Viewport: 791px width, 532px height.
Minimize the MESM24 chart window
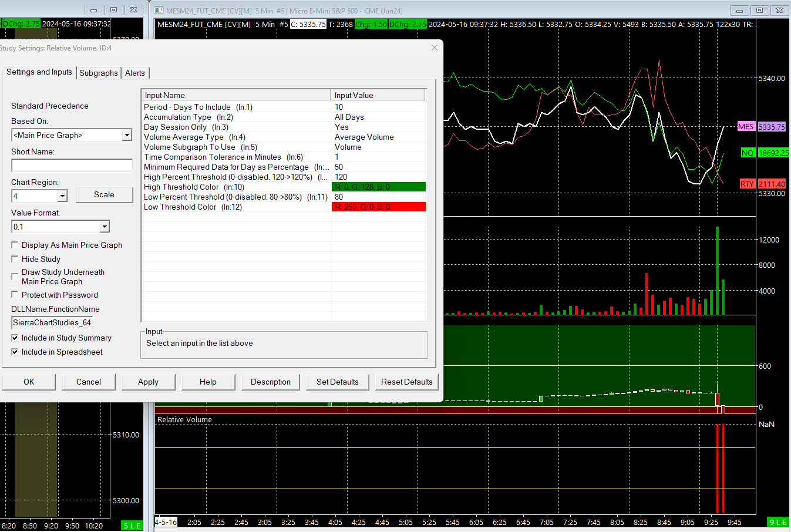[739, 10]
